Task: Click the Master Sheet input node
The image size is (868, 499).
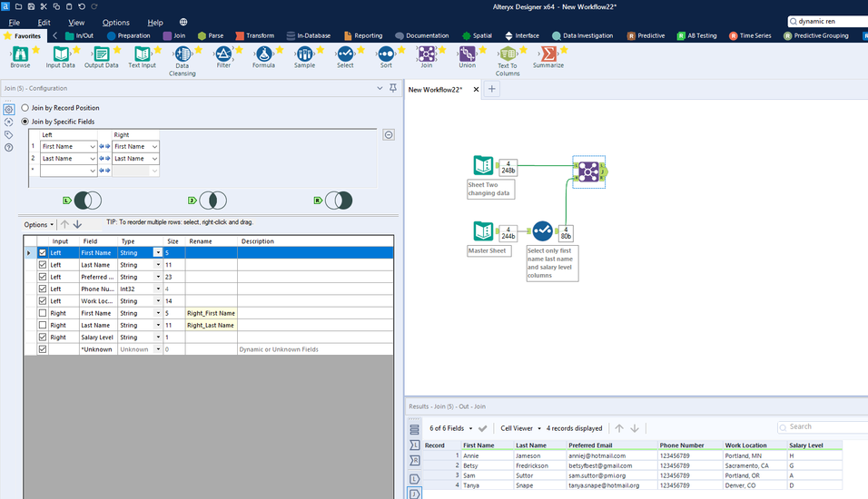Action: pyautogui.click(x=483, y=231)
